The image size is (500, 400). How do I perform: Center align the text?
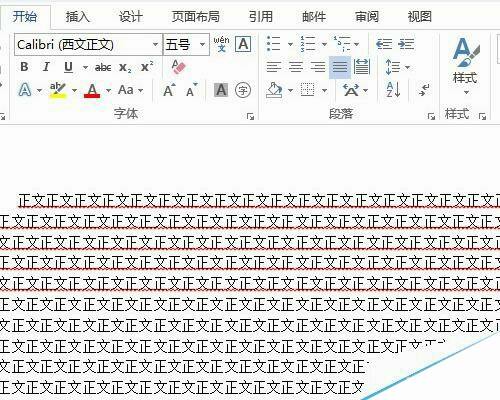tap(296, 67)
